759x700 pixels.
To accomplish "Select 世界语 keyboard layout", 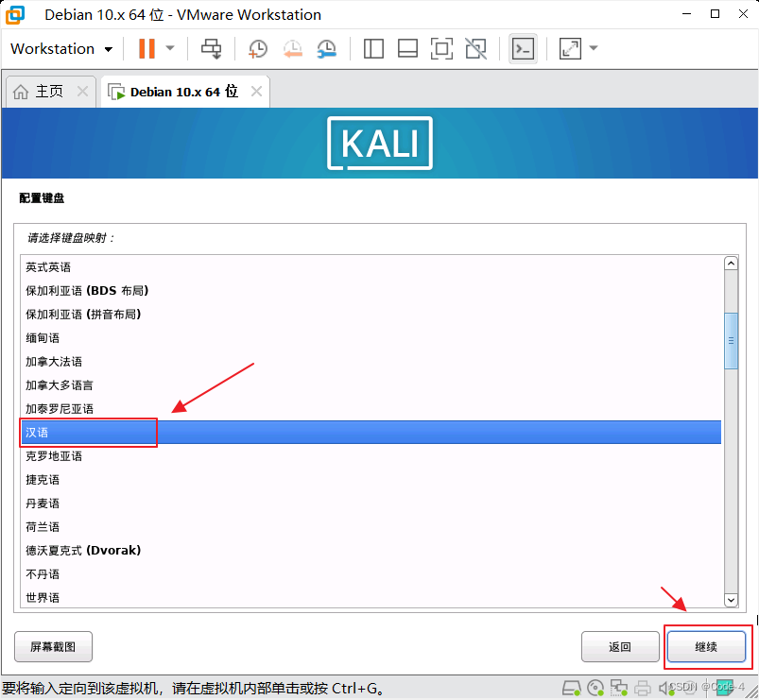I will pyautogui.click(x=371, y=598).
